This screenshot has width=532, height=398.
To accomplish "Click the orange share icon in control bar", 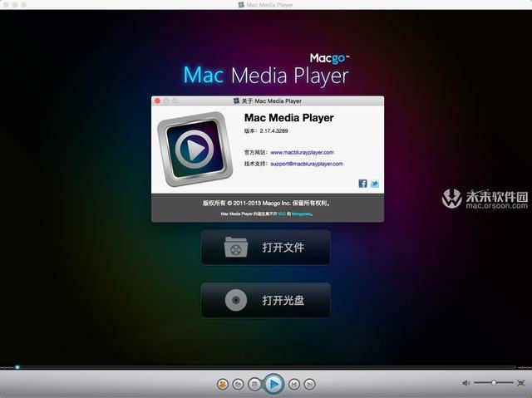I will [x=223, y=384].
